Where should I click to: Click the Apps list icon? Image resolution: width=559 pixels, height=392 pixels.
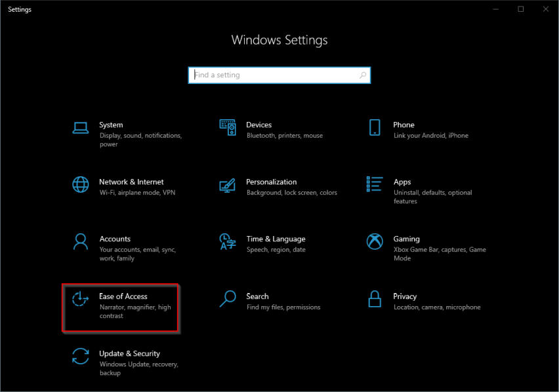click(x=375, y=184)
